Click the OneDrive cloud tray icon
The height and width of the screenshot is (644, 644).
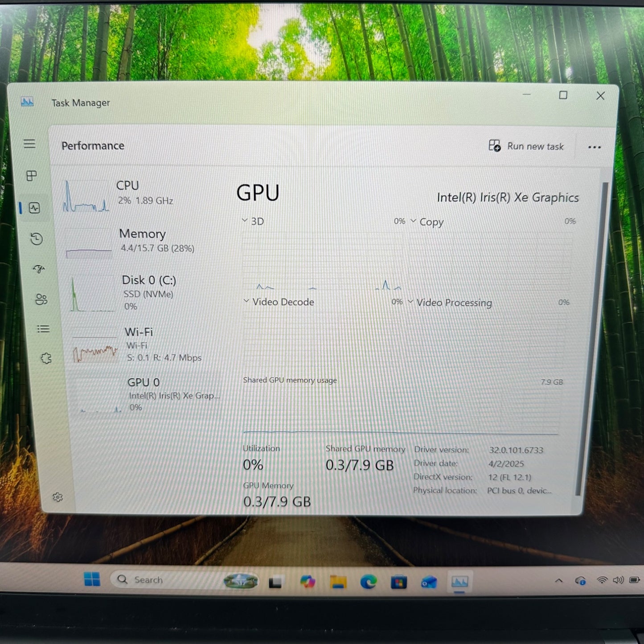pos(580,580)
